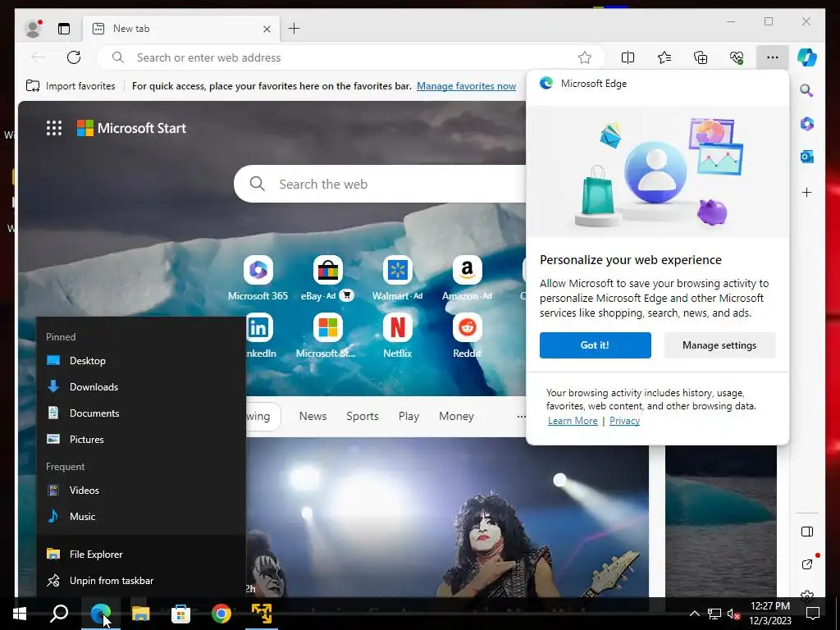Open the notification center icon
This screenshot has width=840, height=630.
point(813,614)
